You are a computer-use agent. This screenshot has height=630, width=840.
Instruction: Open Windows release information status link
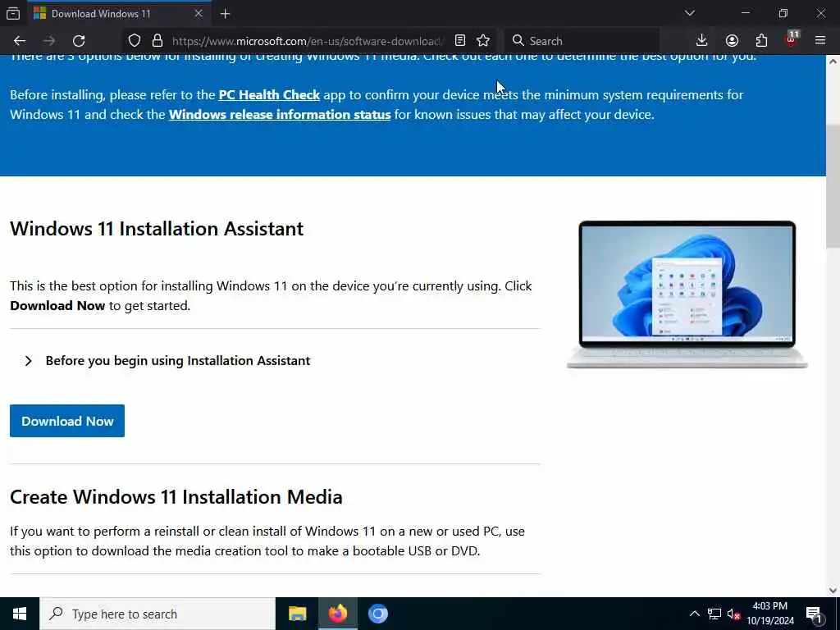(x=280, y=115)
